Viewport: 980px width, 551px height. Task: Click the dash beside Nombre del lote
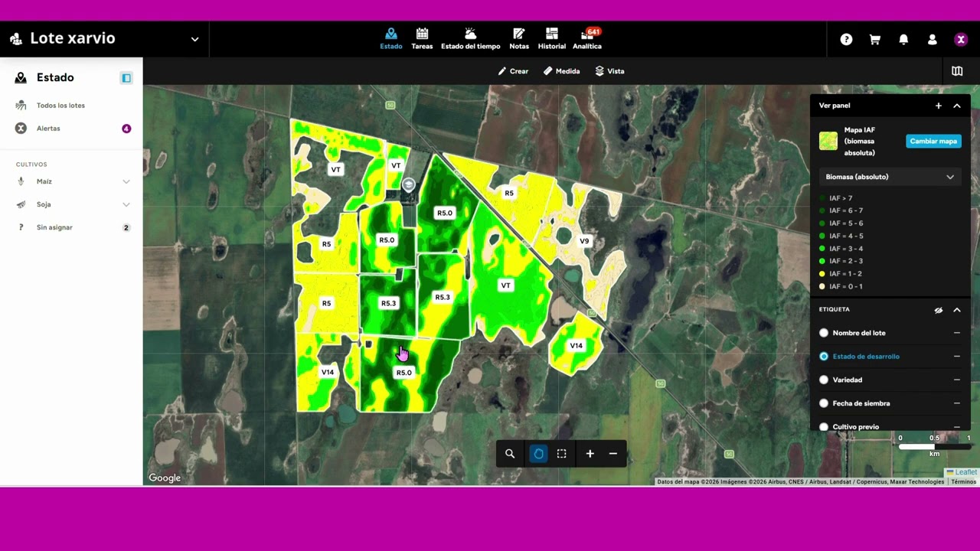tap(957, 333)
